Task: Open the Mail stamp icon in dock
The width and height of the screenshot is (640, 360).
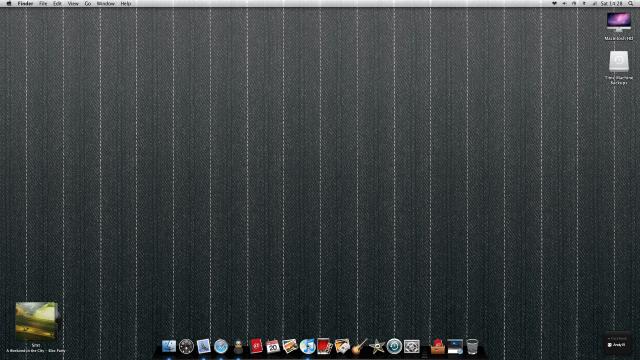Action: pyautogui.click(x=203, y=346)
